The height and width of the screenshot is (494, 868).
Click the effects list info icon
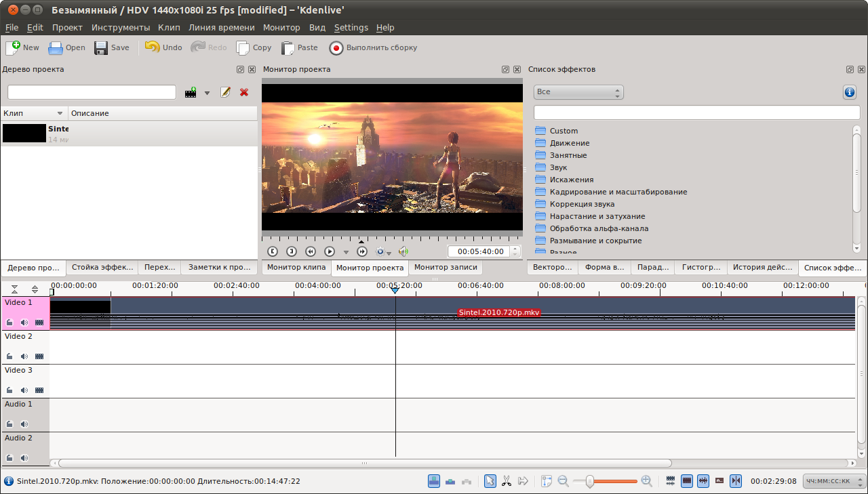[x=849, y=92]
